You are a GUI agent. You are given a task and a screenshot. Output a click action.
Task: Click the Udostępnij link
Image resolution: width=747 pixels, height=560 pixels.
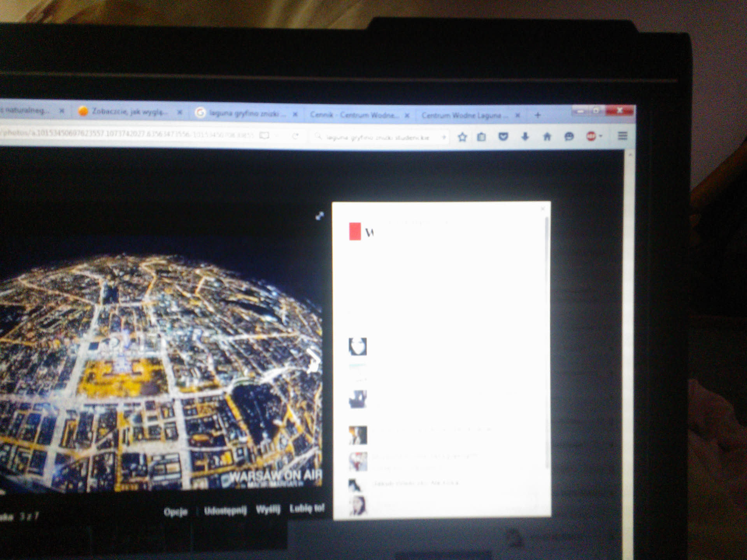tap(225, 511)
